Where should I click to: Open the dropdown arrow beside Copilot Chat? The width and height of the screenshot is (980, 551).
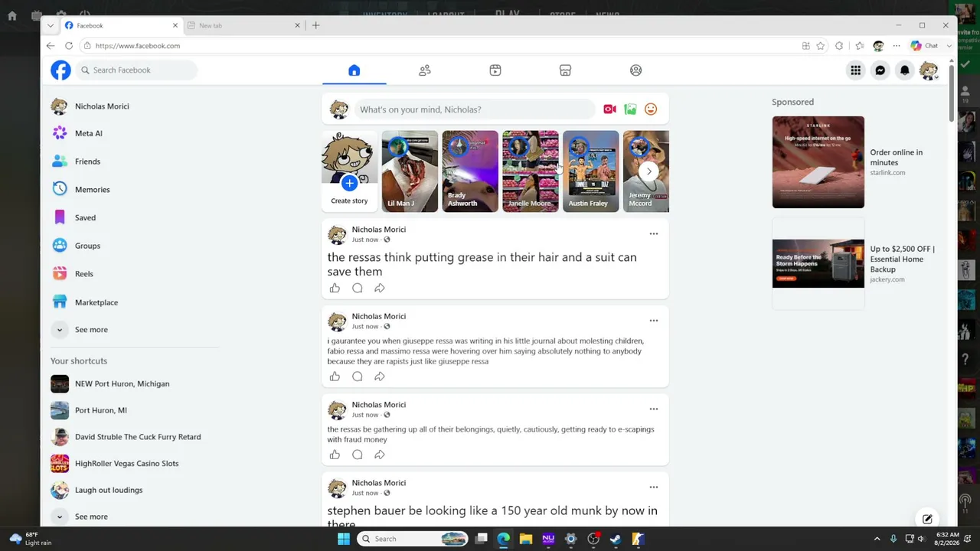(x=949, y=46)
